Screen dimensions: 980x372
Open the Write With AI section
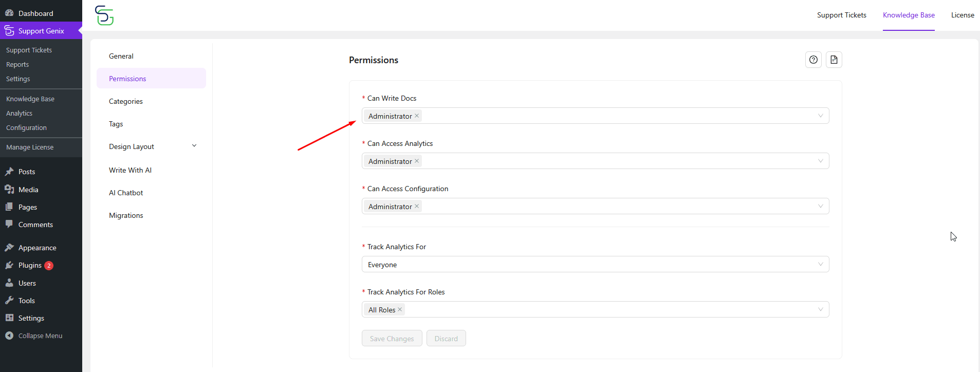pyautogui.click(x=151, y=170)
